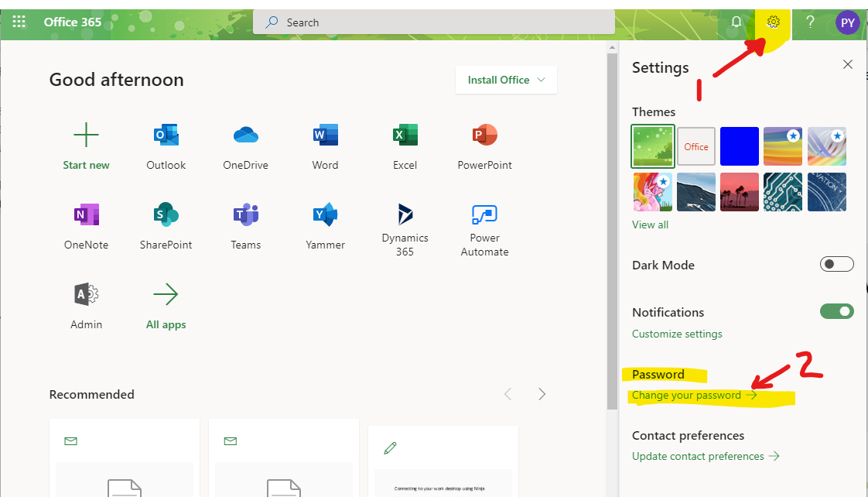Open the app launcher waffle icon

click(19, 22)
